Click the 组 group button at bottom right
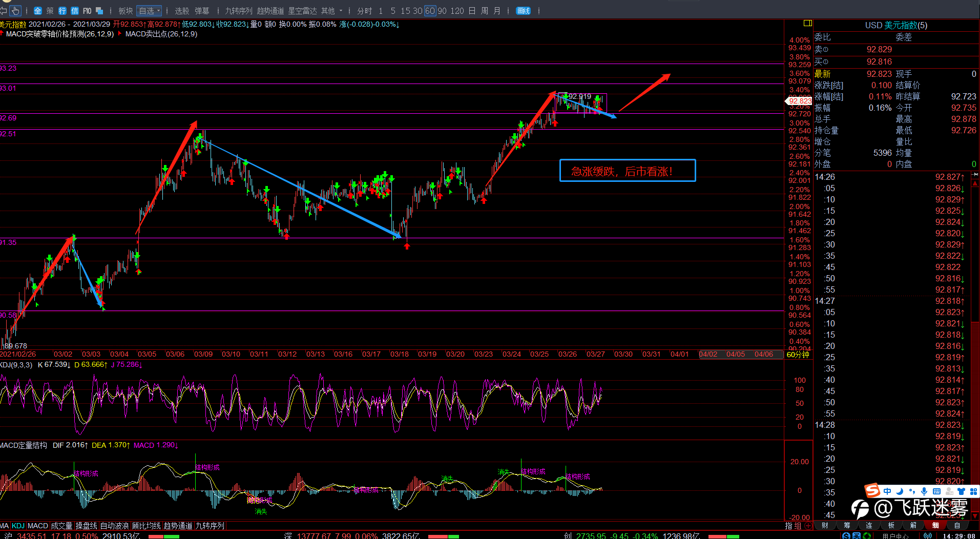 [x=798, y=526]
